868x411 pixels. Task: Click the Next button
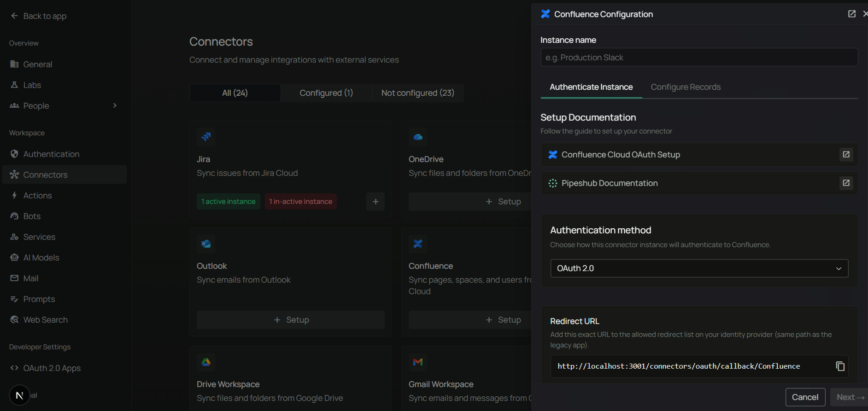click(849, 397)
